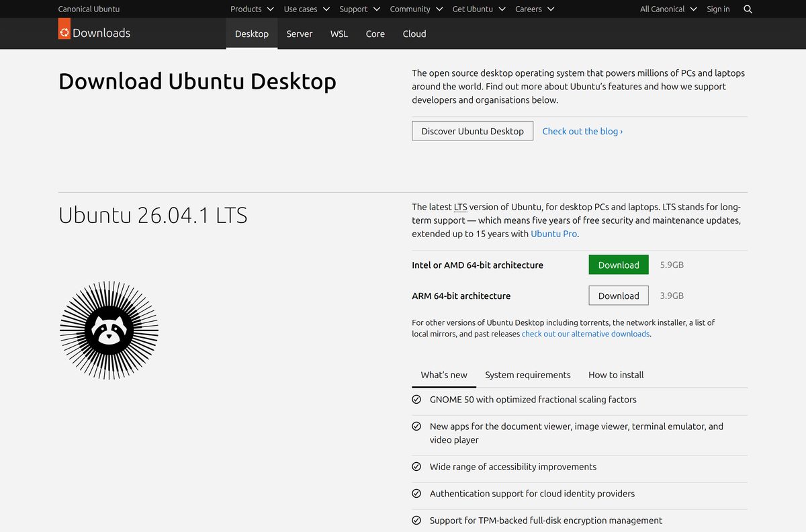Click the search magnifier icon
Viewport: 806px width, 532px height.
click(x=748, y=9)
